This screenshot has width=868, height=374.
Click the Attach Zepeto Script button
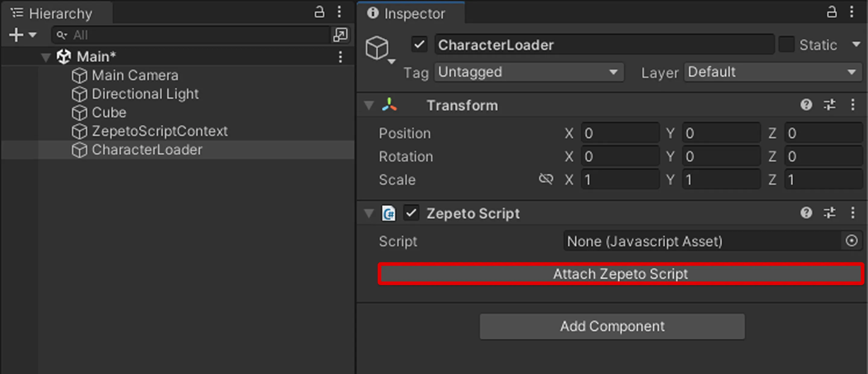coord(621,274)
